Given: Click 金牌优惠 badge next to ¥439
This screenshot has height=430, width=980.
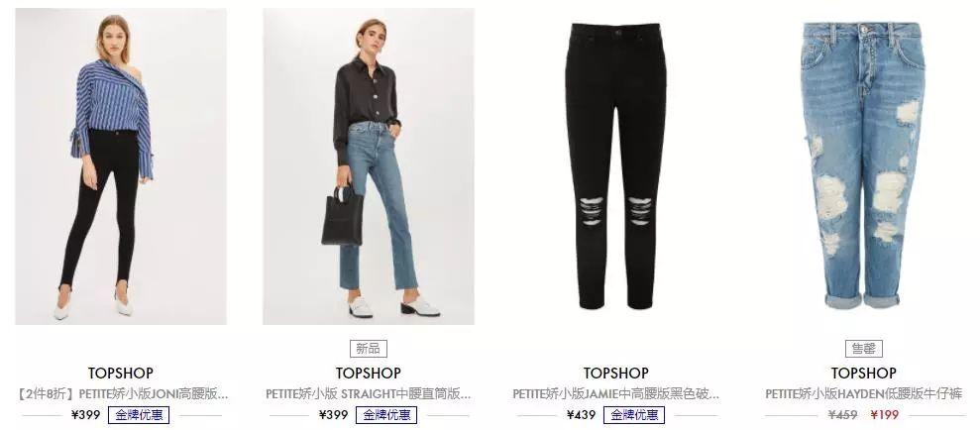Looking at the screenshot, I should (634, 415).
